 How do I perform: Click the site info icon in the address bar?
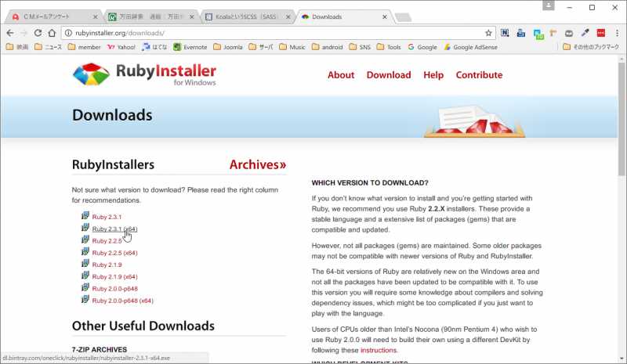[68, 33]
